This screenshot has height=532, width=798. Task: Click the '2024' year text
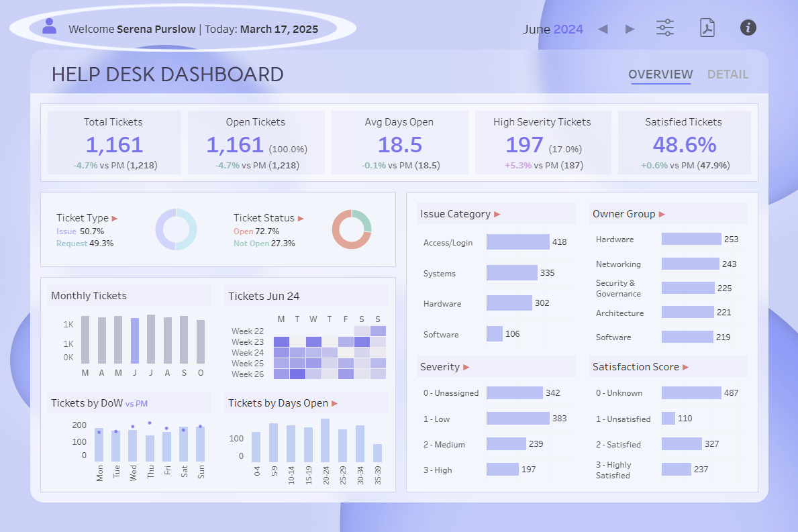pyautogui.click(x=568, y=30)
